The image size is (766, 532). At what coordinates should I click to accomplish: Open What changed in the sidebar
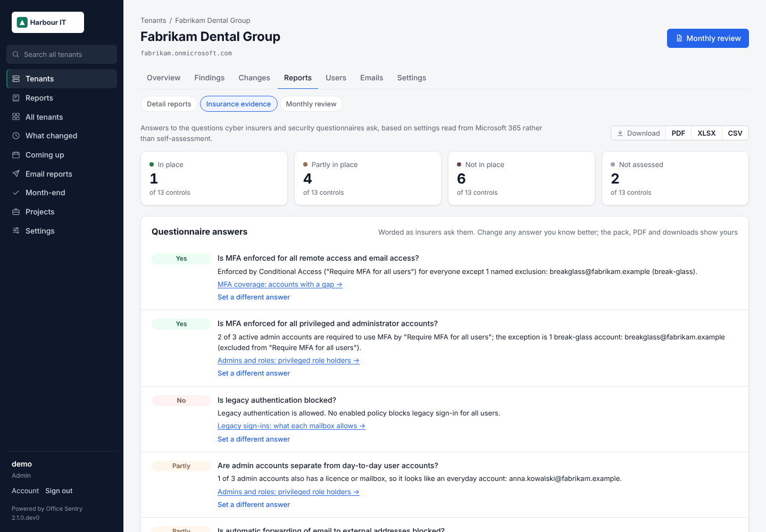point(62,136)
